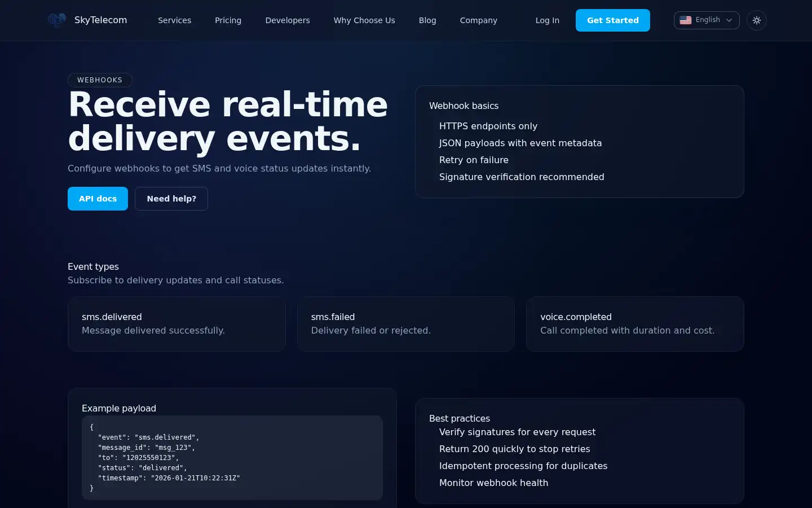
Task: Select the voice.completed event card
Action: 635,324
